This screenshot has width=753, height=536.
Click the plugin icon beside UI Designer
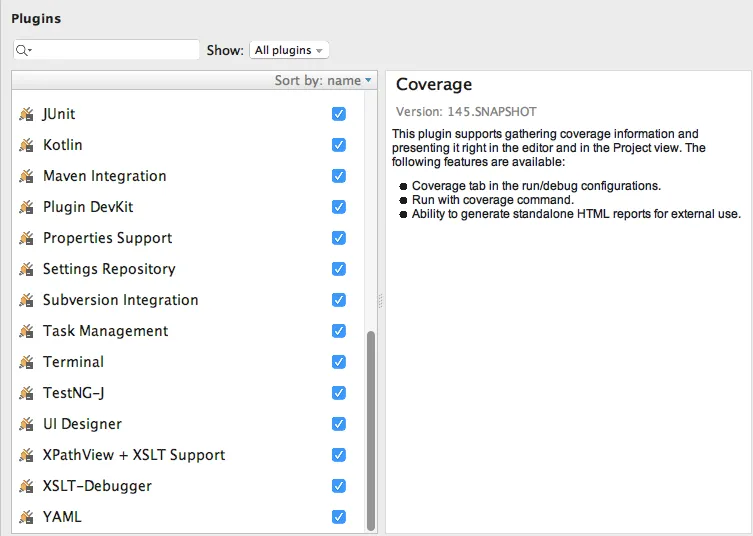pyautogui.click(x=26, y=424)
